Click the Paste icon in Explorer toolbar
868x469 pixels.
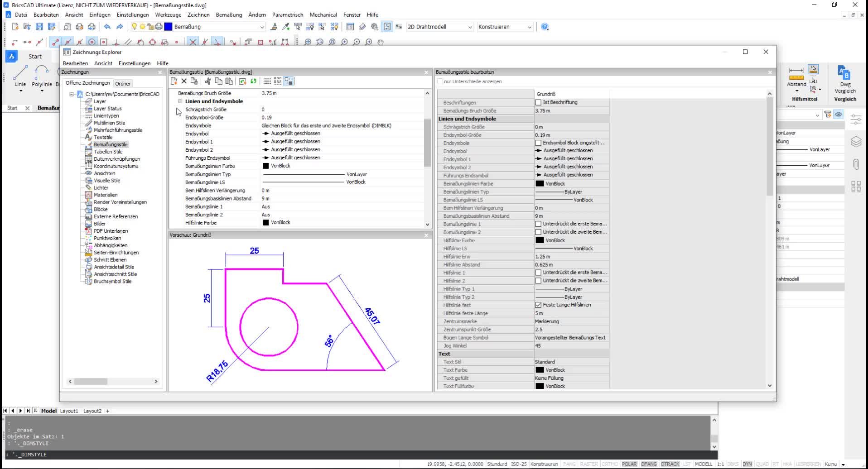click(x=229, y=81)
